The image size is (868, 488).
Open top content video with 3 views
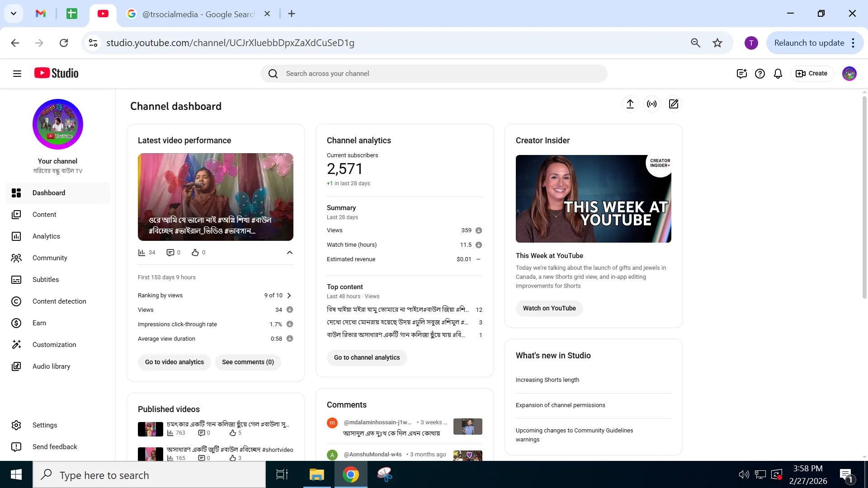click(398, 322)
